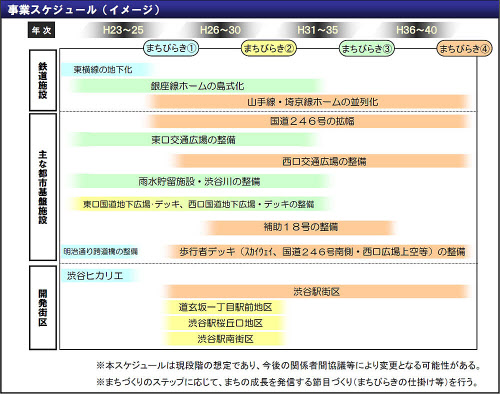The image size is (500, 394).
Task: Click the 国道246号の拡幅 bar
Action: click(310, 121)
